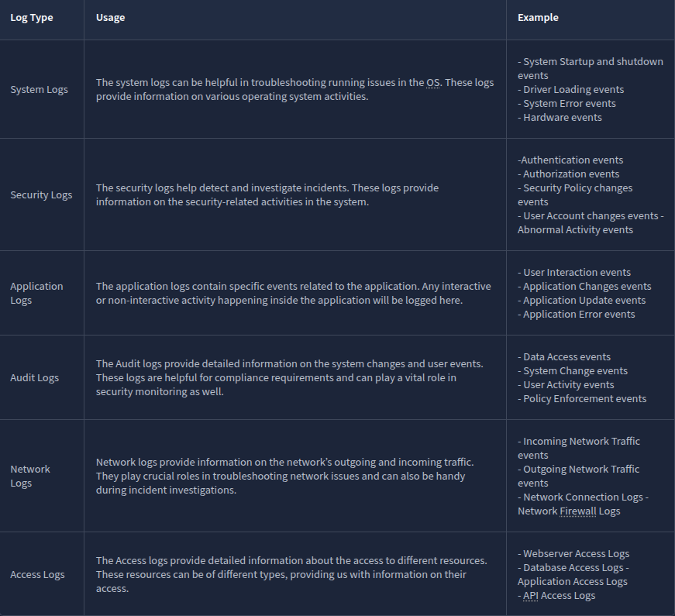675x616 pixels.
Task: Click the 'Example' column header
Action: 538,18
